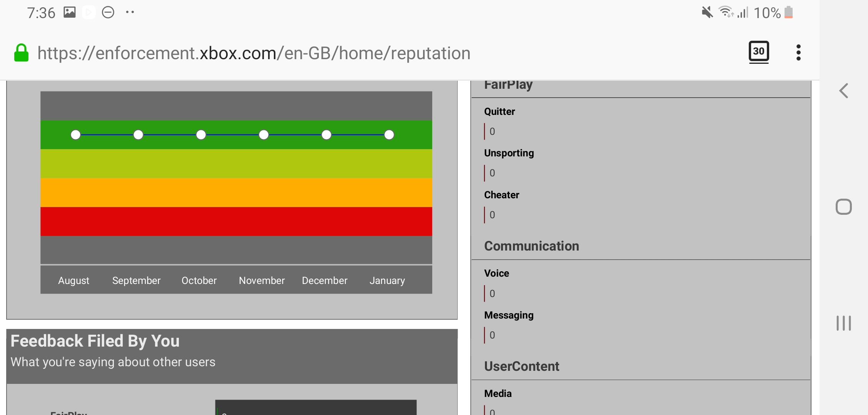
Task: Click the address bar URL field
Action: pyautogui.click(x=254, y=53)
